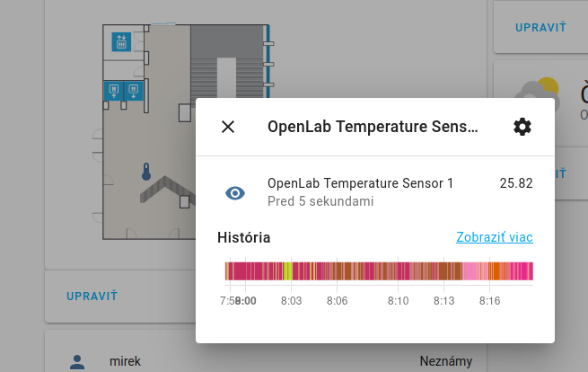Click the right blue escalator-down icon
Viewport: 588px width, 372px height.
134,91
